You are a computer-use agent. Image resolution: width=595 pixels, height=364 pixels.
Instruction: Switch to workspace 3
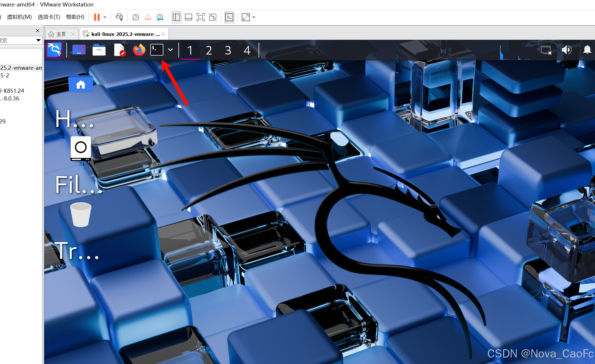point(228,50)
